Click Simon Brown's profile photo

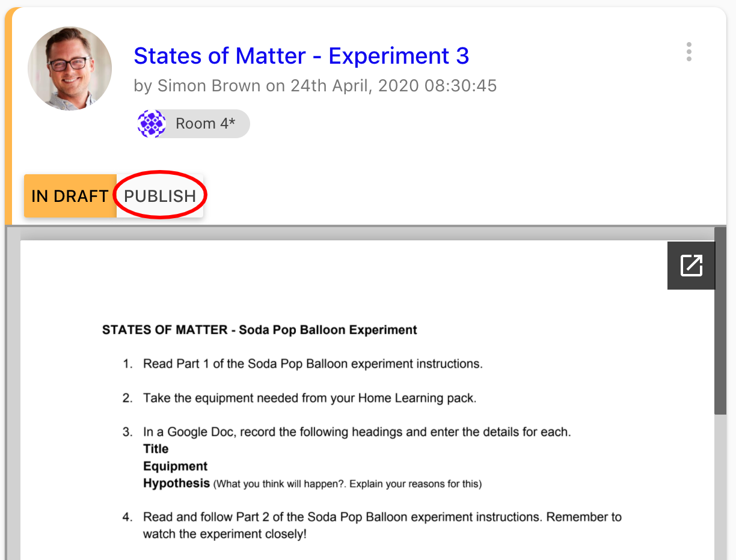[x=70, y=68]
